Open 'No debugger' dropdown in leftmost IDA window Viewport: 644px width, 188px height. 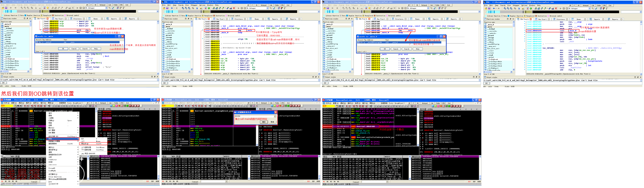point(106,8)
